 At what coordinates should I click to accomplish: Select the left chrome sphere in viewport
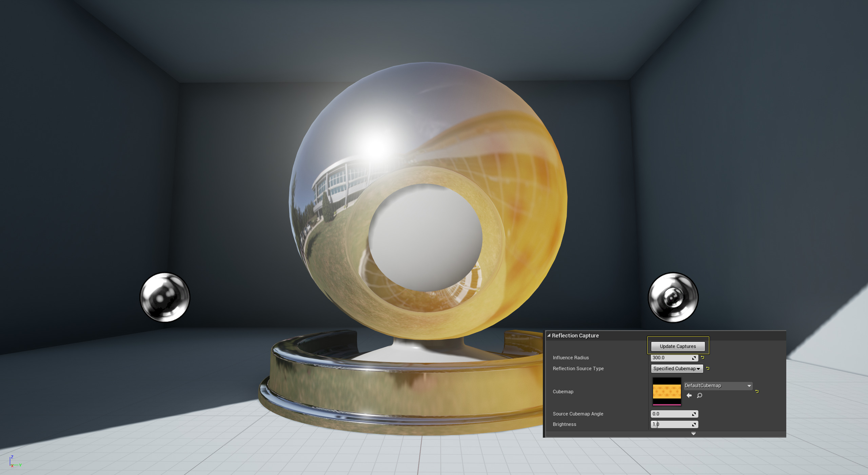165,297
